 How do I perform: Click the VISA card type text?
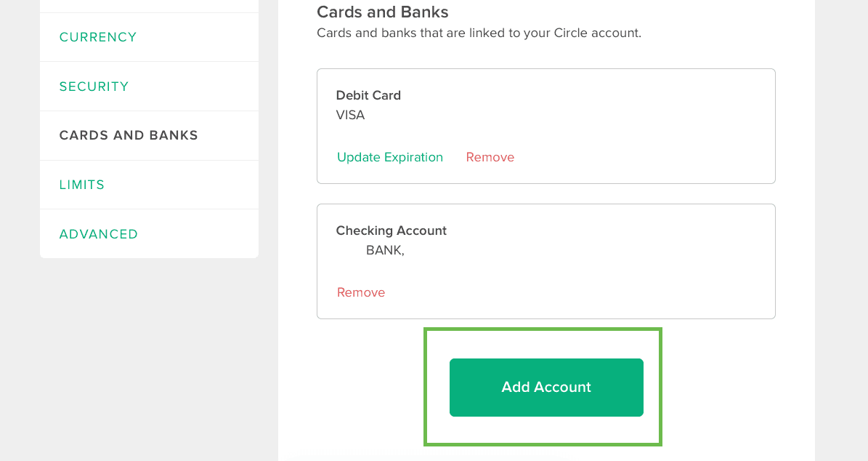click(350, 115)
